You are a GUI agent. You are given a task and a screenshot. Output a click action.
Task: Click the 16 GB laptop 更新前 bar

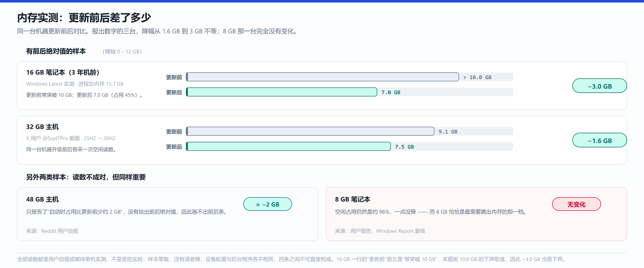point(323,77)
